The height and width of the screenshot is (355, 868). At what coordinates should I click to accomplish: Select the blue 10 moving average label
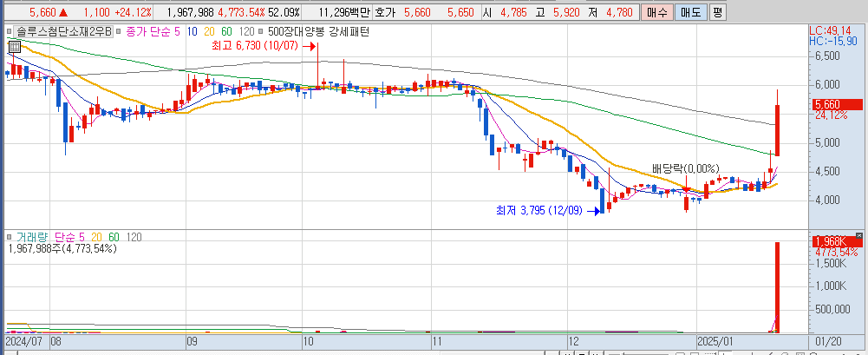tap(193, 32)
